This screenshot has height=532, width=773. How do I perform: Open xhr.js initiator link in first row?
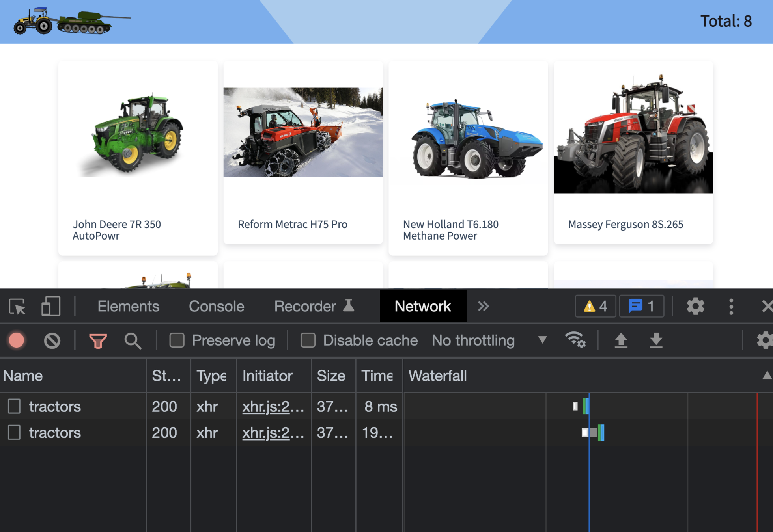coord(273,406)
